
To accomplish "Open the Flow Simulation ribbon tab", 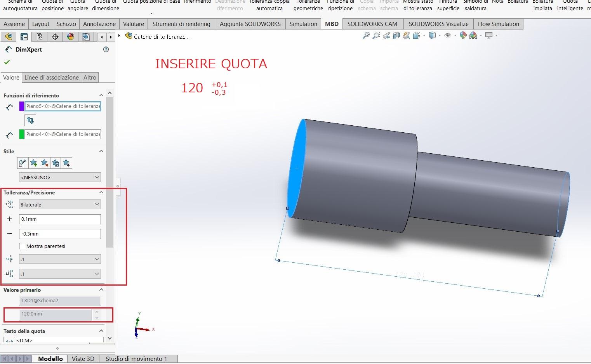I will [x=498, y=24].
